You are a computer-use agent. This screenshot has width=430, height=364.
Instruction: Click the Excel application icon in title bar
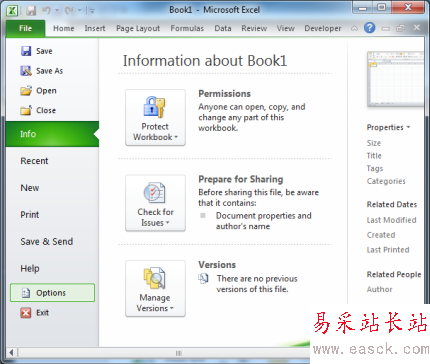[12, 11]
